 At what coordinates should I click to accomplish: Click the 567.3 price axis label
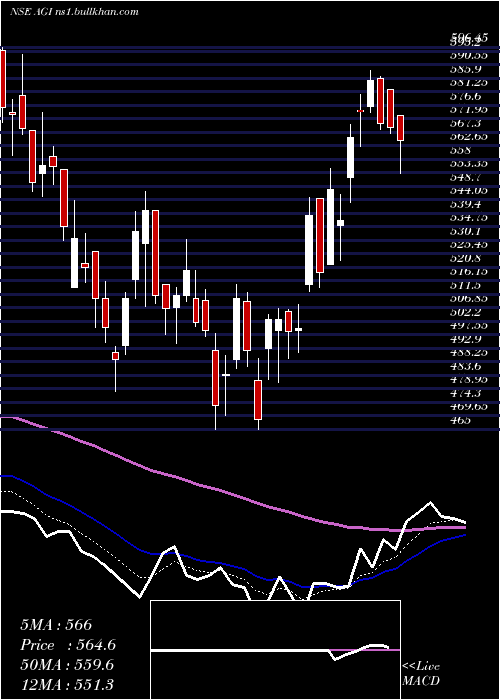465,123
